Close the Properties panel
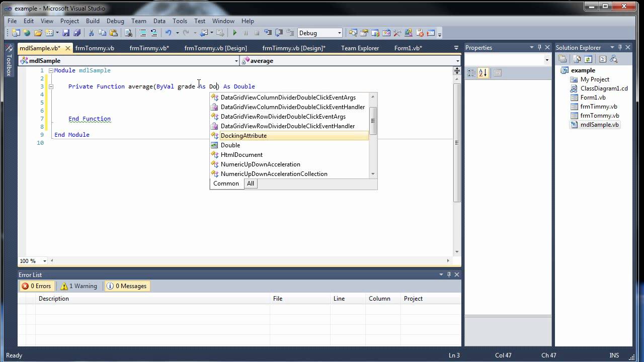This screenshot has width=644, height=362. 547,47
